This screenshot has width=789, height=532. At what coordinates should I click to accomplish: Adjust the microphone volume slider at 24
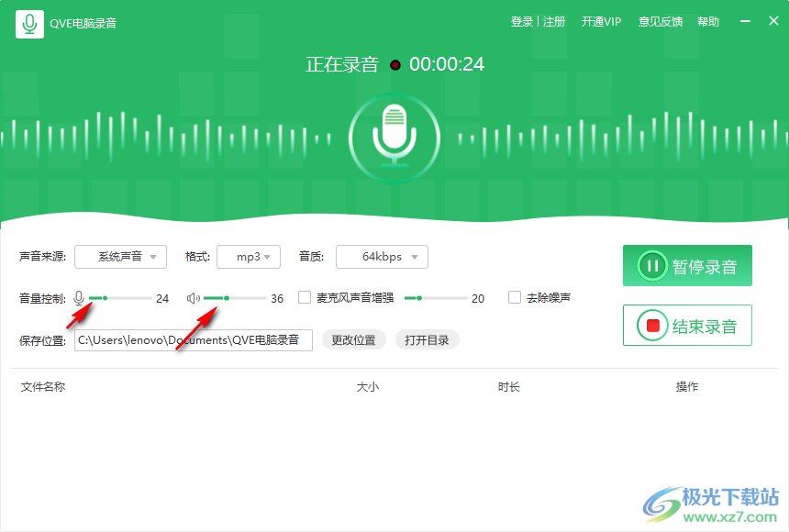[x=106, y=297]
